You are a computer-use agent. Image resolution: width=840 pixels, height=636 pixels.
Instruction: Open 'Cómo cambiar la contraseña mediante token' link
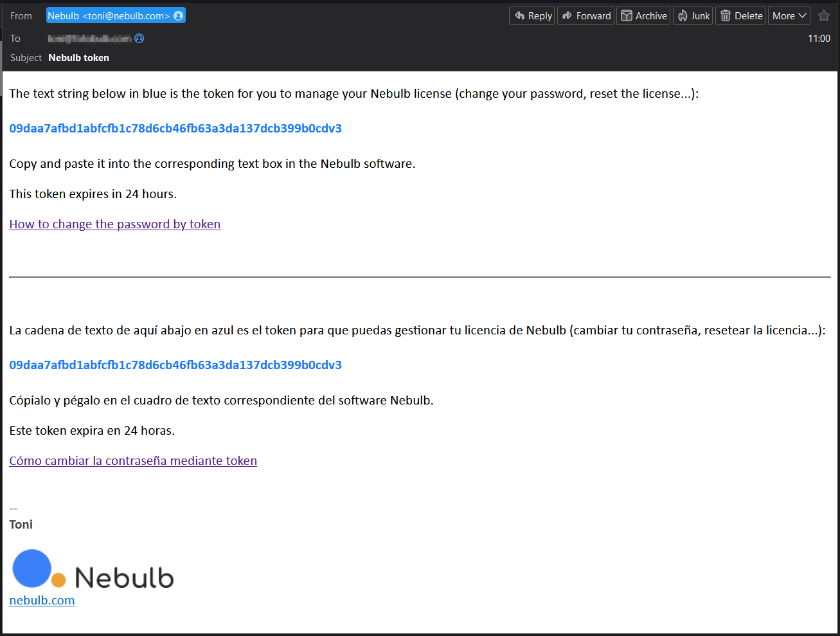click(x=133, y=460)
